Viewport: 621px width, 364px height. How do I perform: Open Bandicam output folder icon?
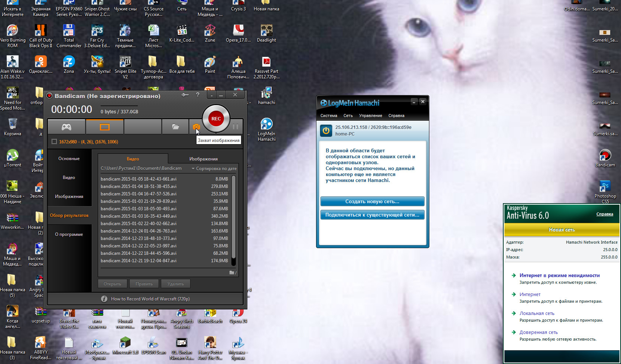coord(175,127)
